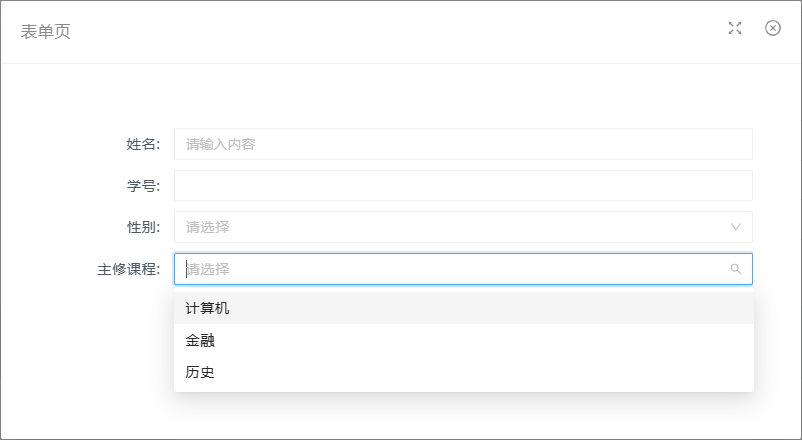The height and width of the screenshot is (440, 802).
Task: Open the 性别 select field
Action: (463, 227)
